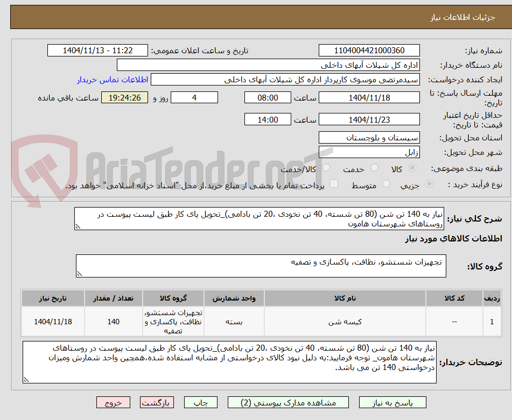Click resize handle of شرح کلی نیاز textarea
Viewport: 512px width, 420px height.
(x=78, y=226)
